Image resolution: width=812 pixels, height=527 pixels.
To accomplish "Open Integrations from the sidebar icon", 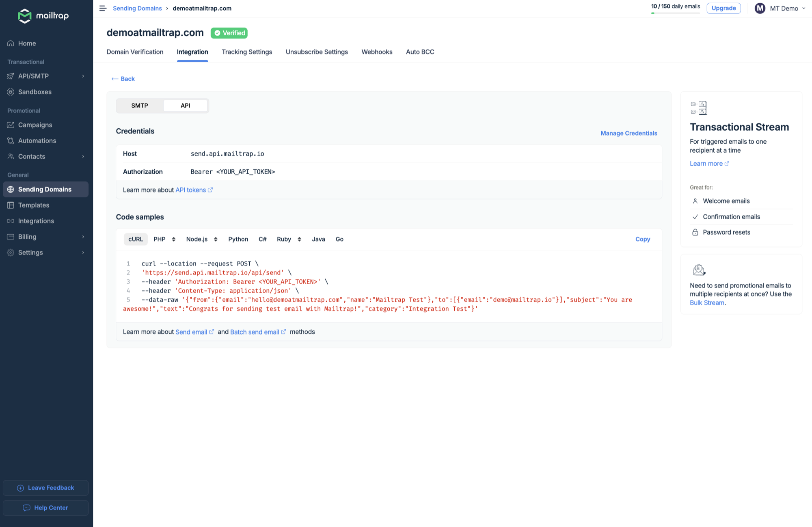I will pos(11,221).
